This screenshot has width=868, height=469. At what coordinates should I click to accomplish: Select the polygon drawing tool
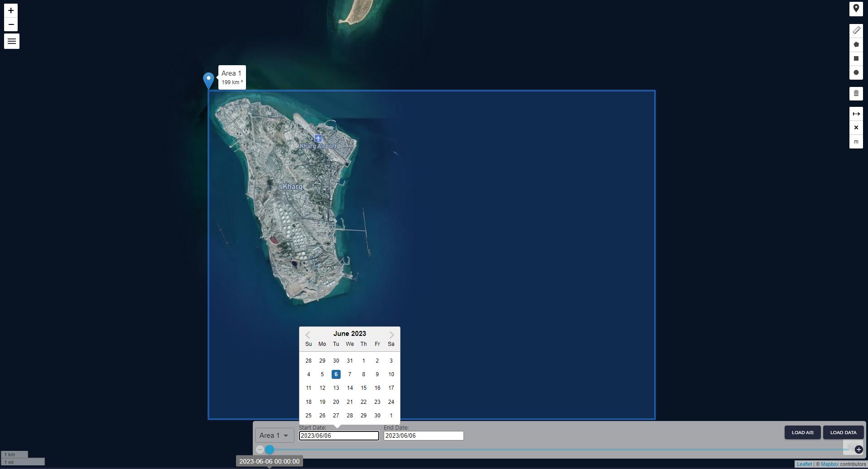[856, 44]
